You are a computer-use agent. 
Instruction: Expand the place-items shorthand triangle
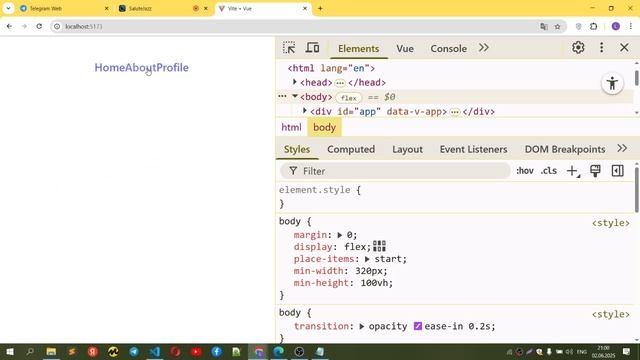pyautogui.click(x=367, y=259)
